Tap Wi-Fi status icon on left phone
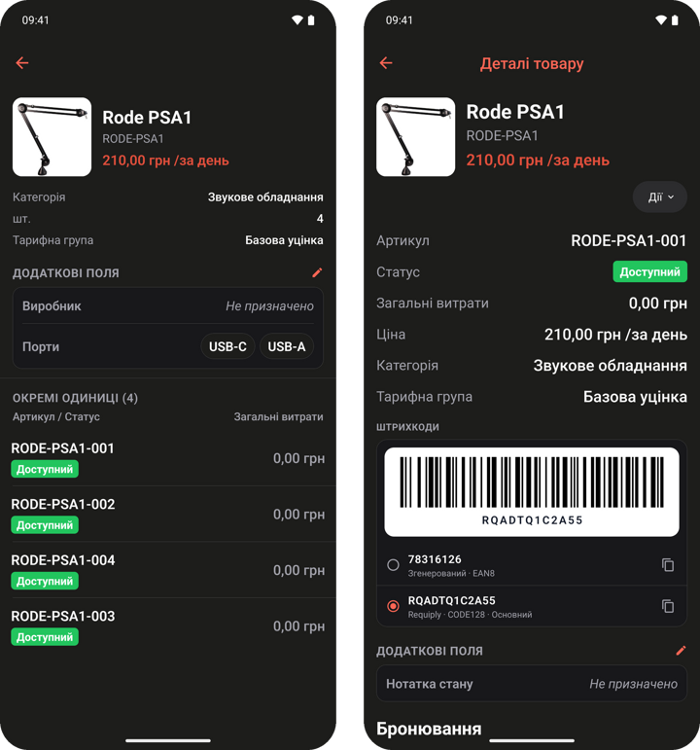The width and height of the screenshot is (700, 750). point(297,20)
